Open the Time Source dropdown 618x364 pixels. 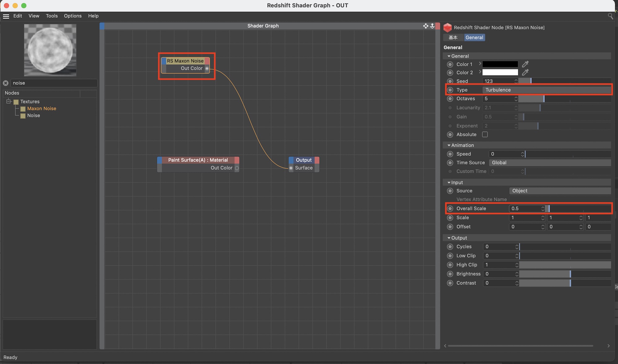click(x=549, y=163)
